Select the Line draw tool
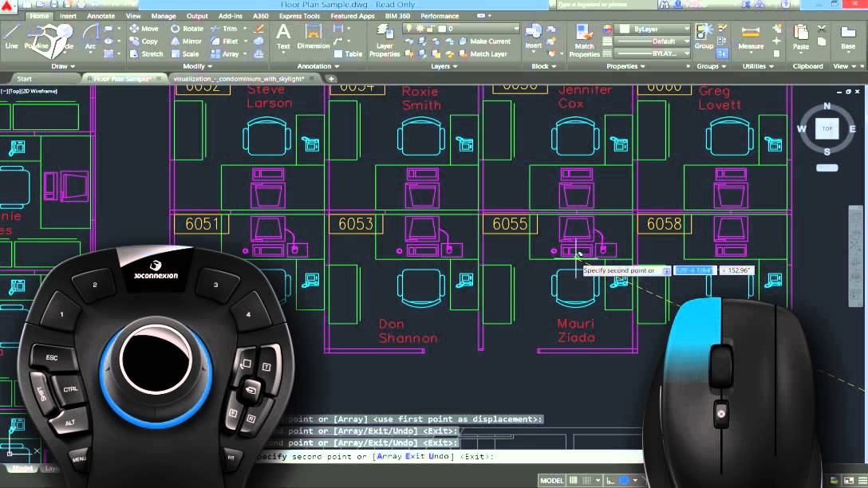The image size is (868, 488). pyautogui.click(x=12, y=37)
